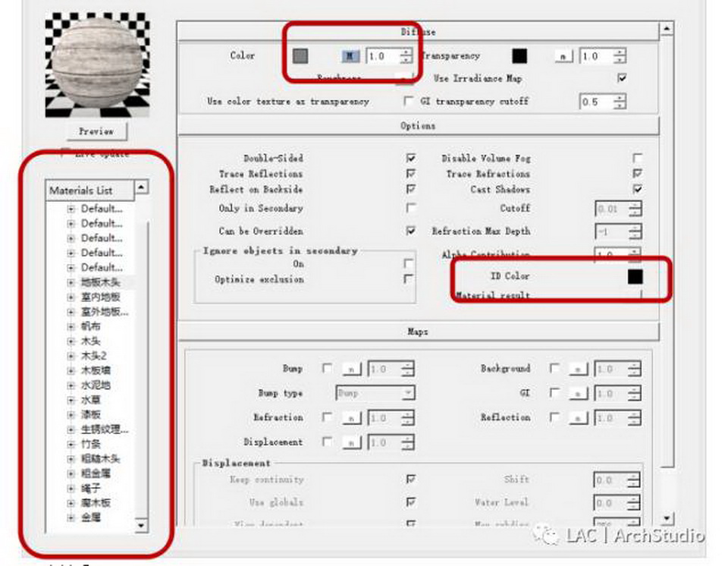Click the GI transparency cutoff value field

595,102
